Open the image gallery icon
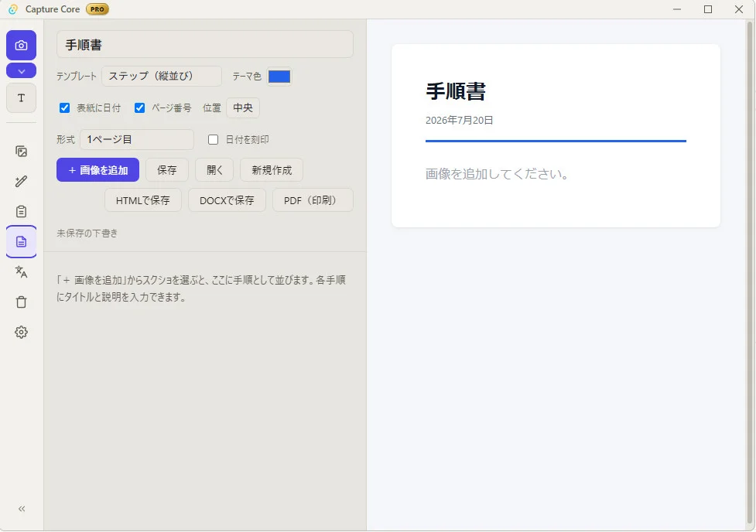756x532 pixels. tap(21, 152)
